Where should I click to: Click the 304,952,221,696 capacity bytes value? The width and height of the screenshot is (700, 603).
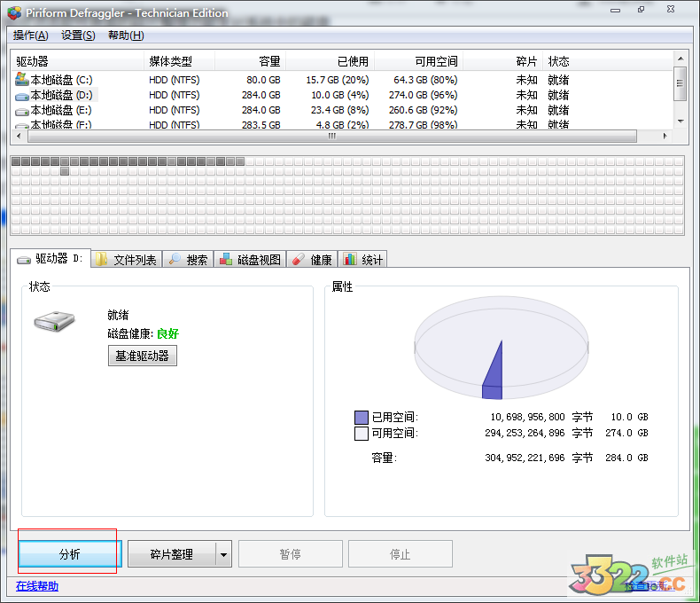[525, 458]
